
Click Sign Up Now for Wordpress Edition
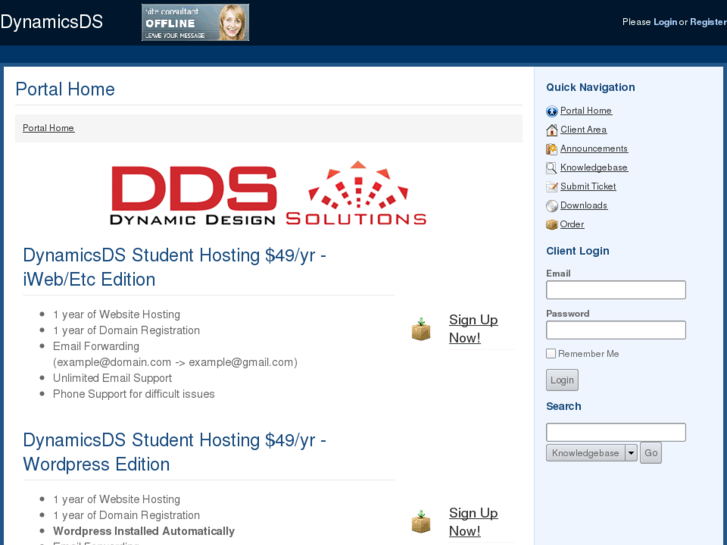click(x=472, y=522)
